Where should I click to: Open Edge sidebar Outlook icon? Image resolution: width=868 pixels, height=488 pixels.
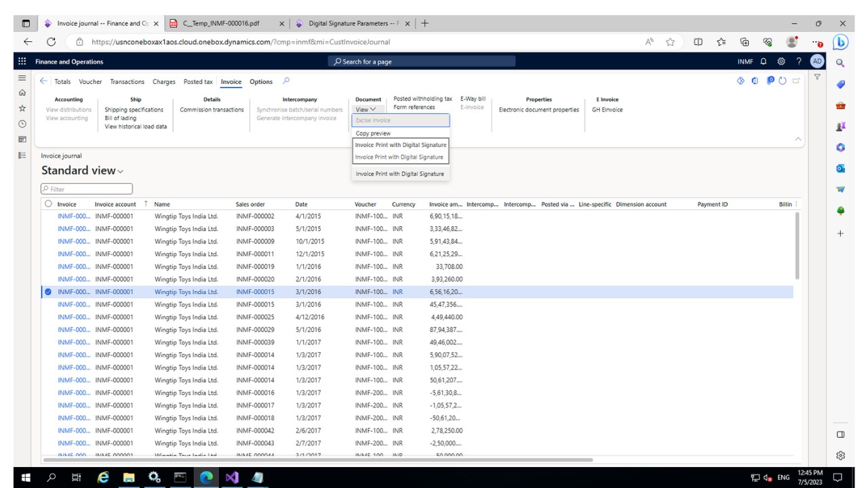pyautogui.click(x=840, y=168)
